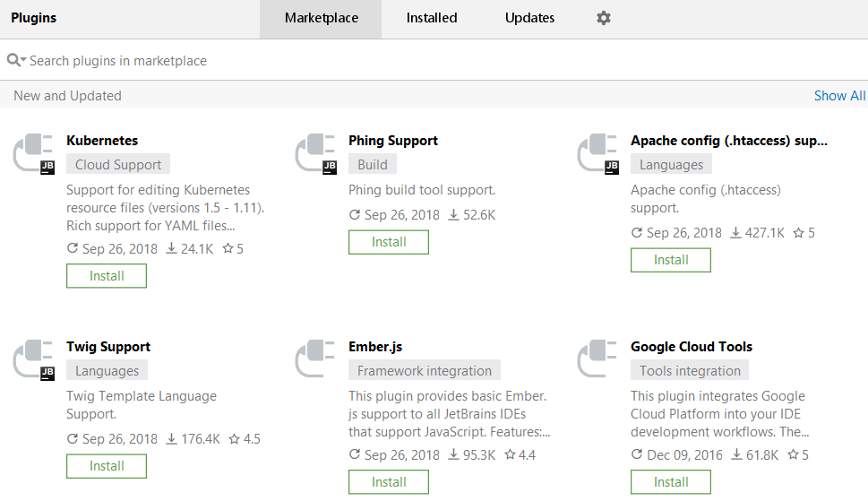Install the Twig Support plugin

[107, 465]
